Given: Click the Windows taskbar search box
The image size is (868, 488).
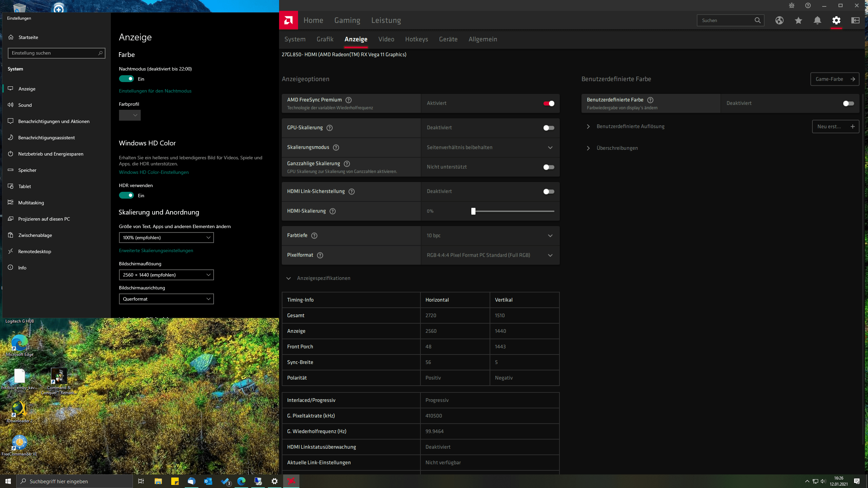Looking at the screenshot, I should (x=75, y=481).
